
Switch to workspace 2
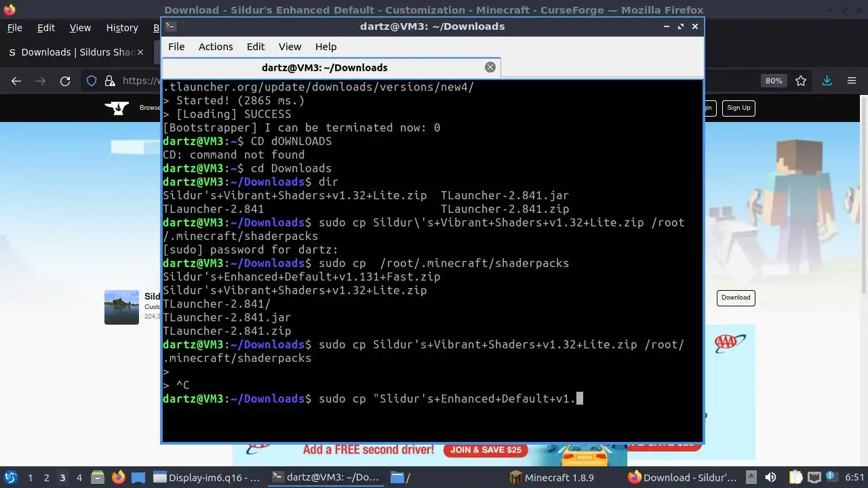[46, 478]
